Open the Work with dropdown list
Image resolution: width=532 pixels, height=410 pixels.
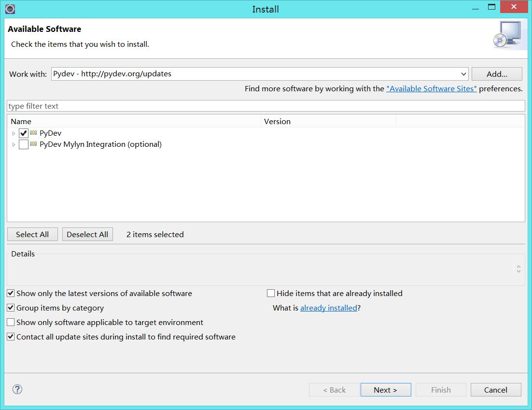[463, 74]
